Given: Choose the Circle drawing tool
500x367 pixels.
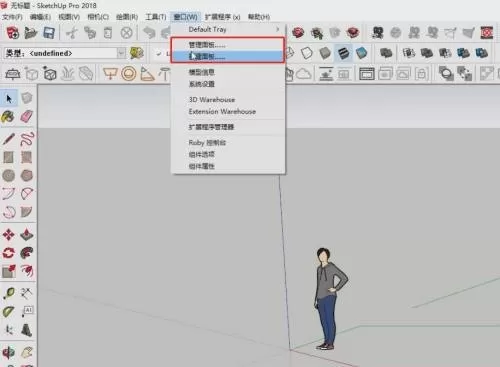Looking at the screenshot, I should tap(9, 175).
